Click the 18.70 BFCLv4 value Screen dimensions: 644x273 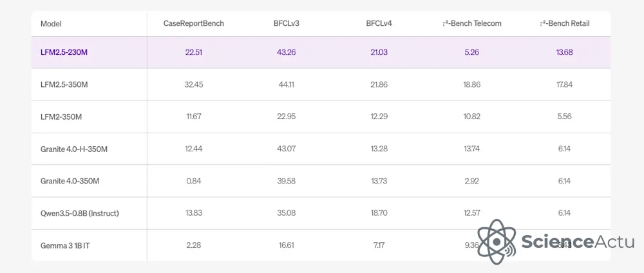coord(379,213)
